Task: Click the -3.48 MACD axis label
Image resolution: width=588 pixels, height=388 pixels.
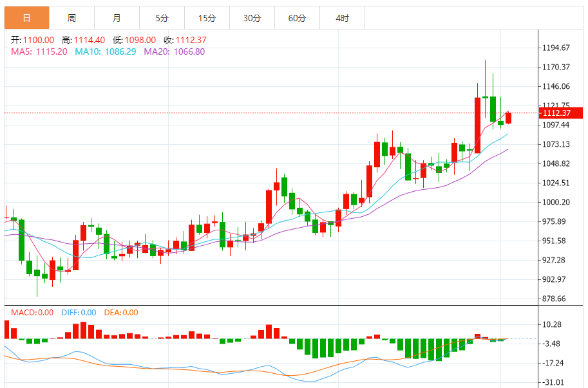Action: click(551, 344)
